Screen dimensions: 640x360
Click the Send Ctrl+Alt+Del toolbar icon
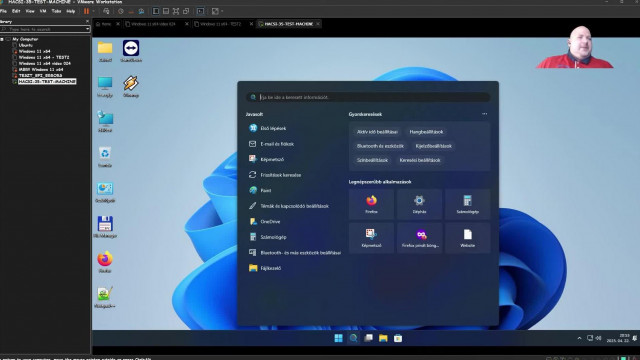[106, 11]
